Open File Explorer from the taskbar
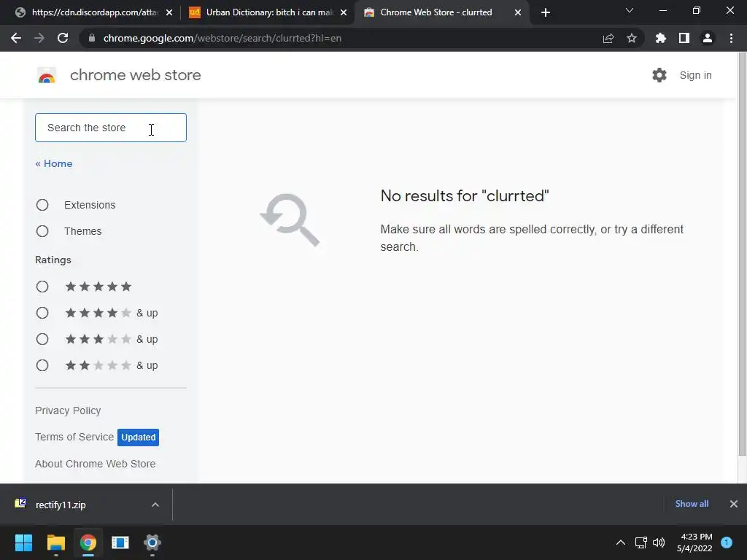Image resolution: width=747 pixels, height=560 pixels. [x=55, y=542]
